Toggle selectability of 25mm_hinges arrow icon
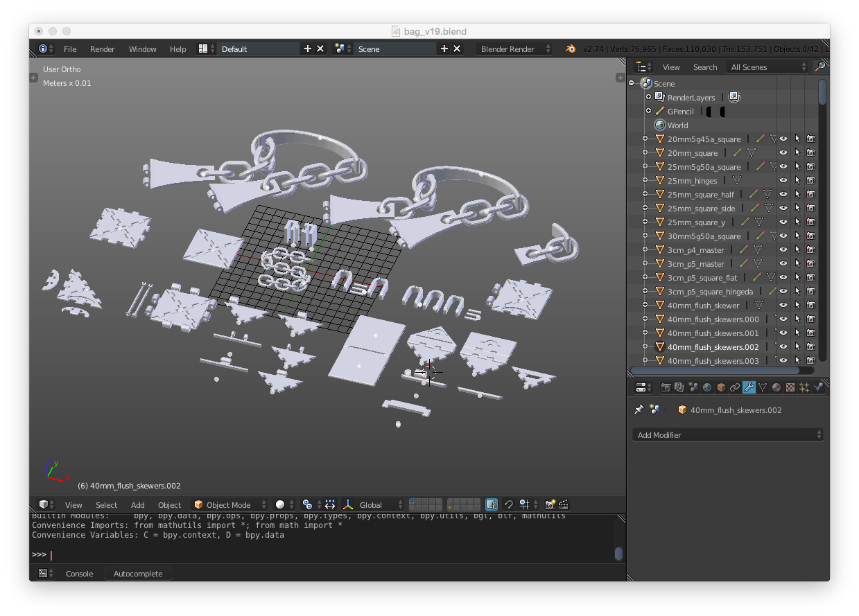This screenshot has height=616, width=859. [797, 180]
